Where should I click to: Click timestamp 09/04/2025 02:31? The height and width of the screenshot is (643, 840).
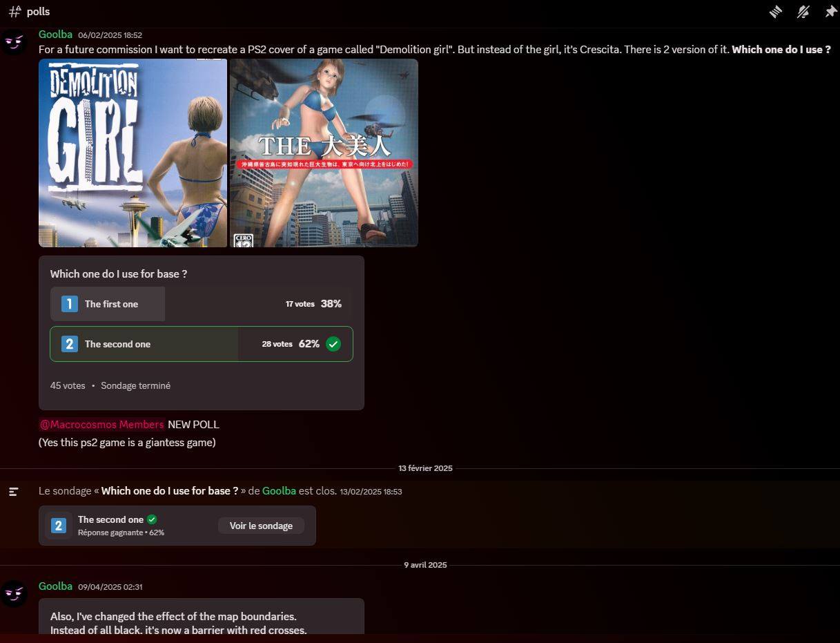[x=110, y=586]
